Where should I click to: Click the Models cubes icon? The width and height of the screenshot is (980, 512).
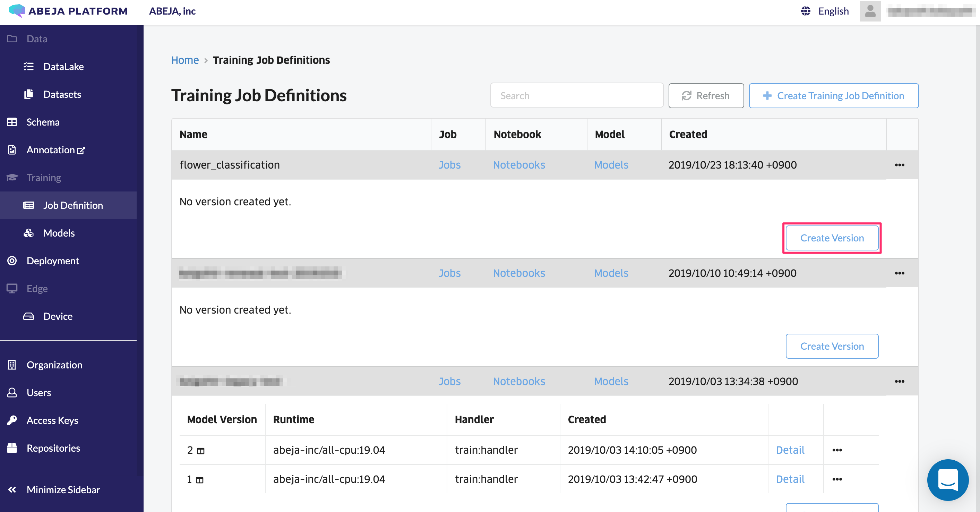(x=28, y=233)
